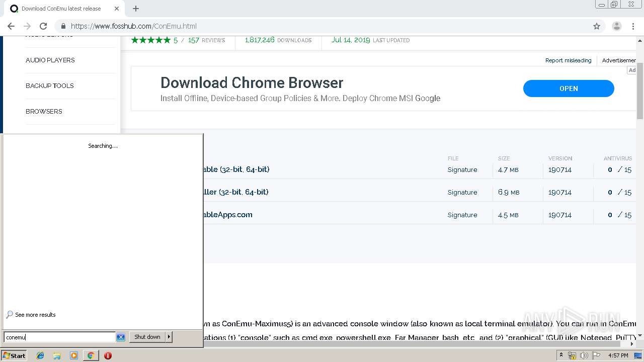Clear the Start menu search text

click(121, 337)
